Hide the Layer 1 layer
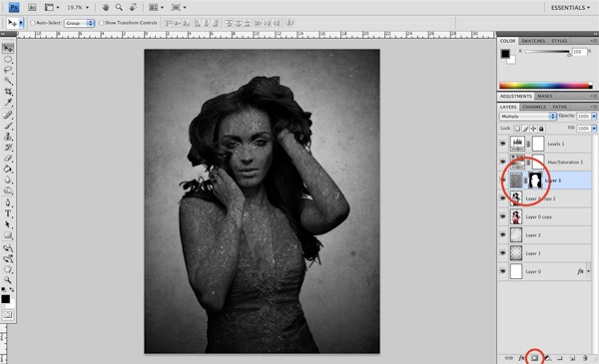Screen dimensions: 599x364 coord(503,253)
